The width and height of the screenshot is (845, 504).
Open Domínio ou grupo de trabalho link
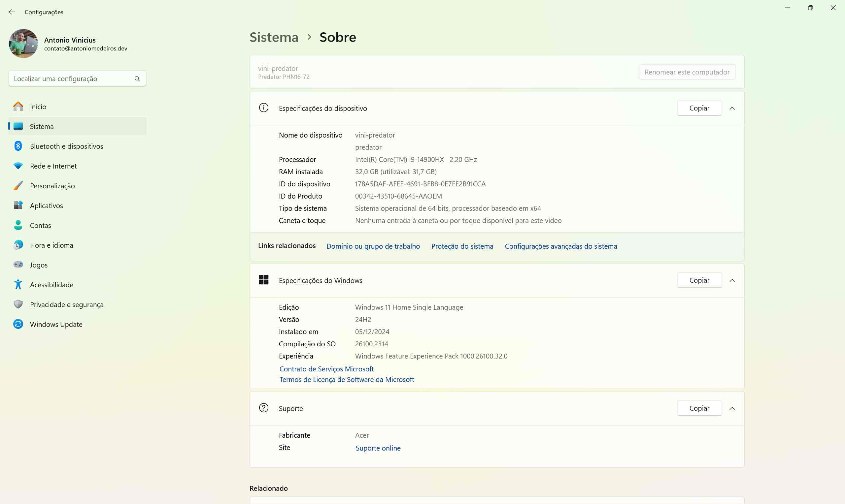tap(373, 246)
